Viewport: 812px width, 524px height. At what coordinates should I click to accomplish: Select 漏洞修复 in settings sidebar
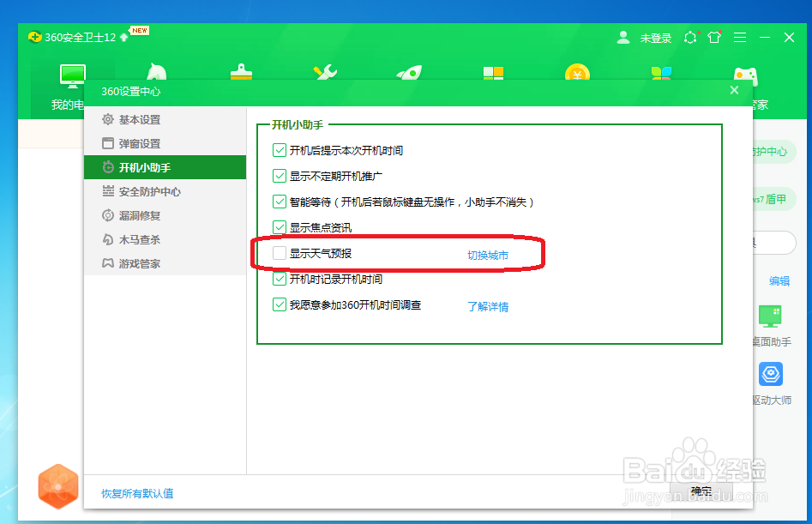165,215
